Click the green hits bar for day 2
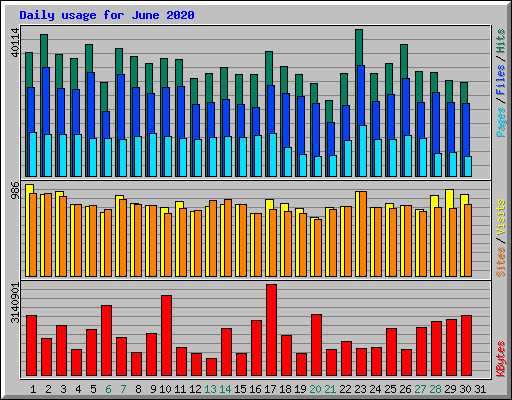512x400 pixels. [x=44, y=51]
